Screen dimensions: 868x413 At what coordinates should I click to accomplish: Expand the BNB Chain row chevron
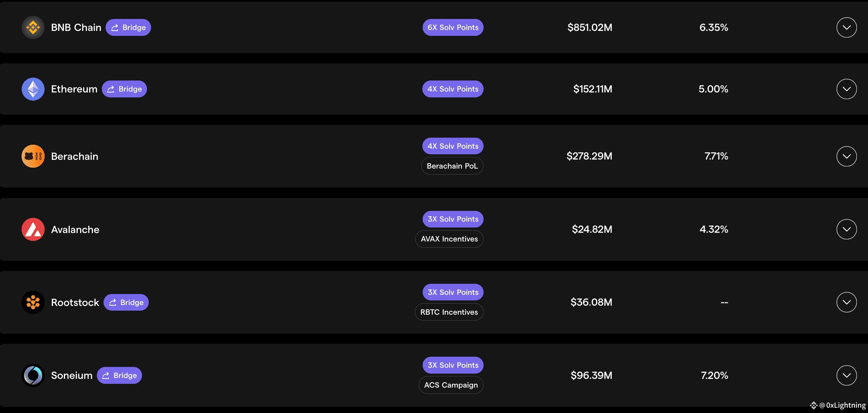click(846, 27)
